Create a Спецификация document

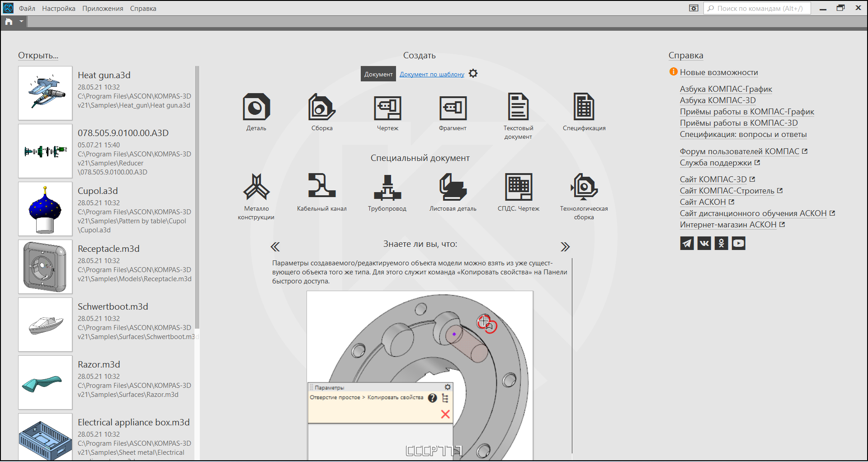[x=584, y=107]
